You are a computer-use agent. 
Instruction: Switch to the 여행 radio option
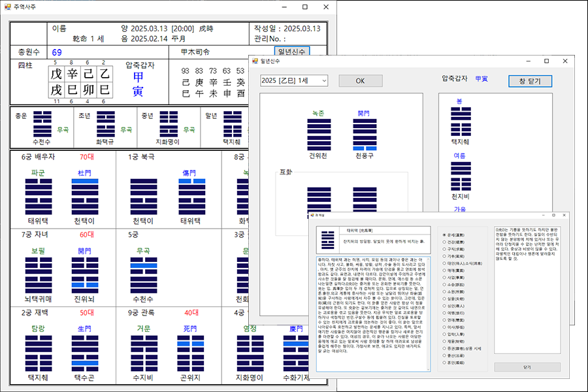[x=445, y=312]
